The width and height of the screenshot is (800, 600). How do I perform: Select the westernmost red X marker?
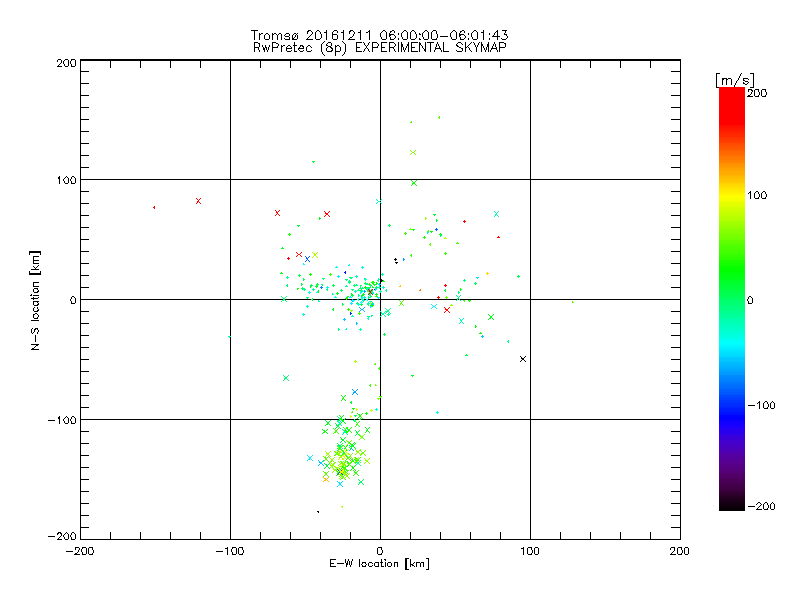pos(198,201)
